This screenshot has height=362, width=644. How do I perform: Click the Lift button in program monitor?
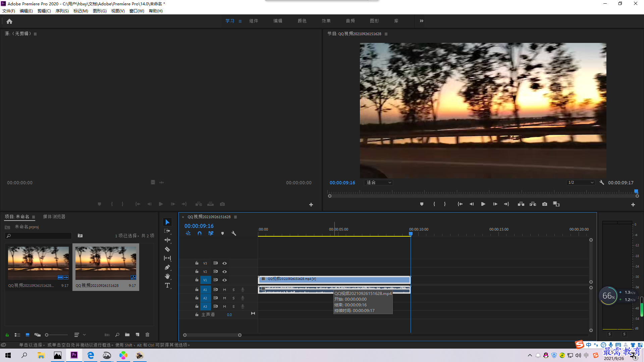[521, 204]
